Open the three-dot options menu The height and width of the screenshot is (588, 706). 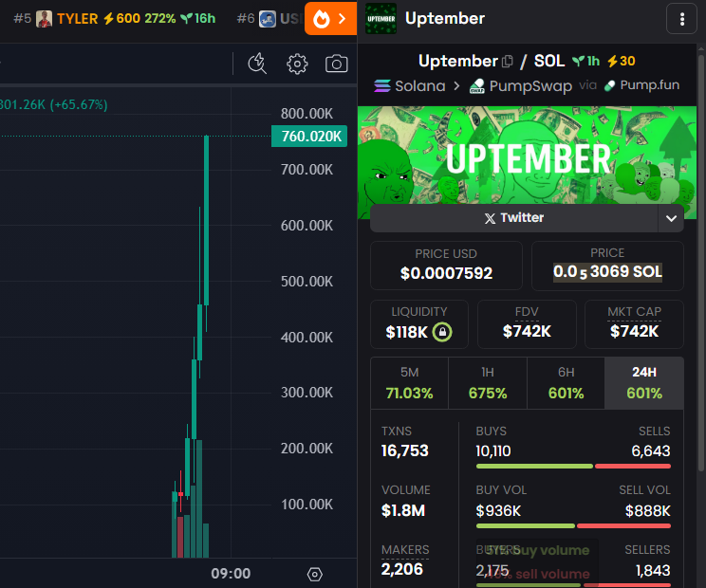tap(682, 19)
